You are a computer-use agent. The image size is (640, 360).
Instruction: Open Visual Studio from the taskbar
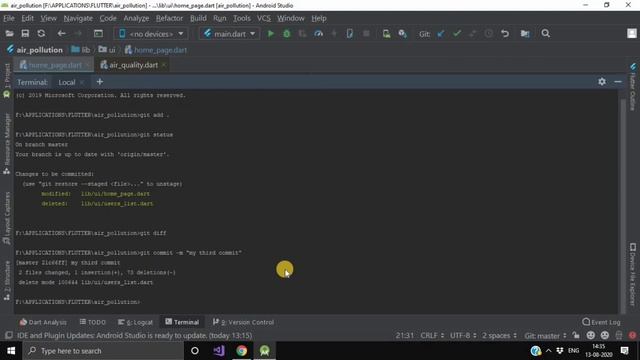coord(218,351)
